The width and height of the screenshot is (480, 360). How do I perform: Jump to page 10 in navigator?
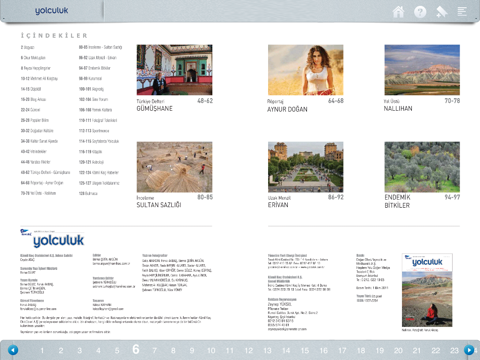click(211, 351)
